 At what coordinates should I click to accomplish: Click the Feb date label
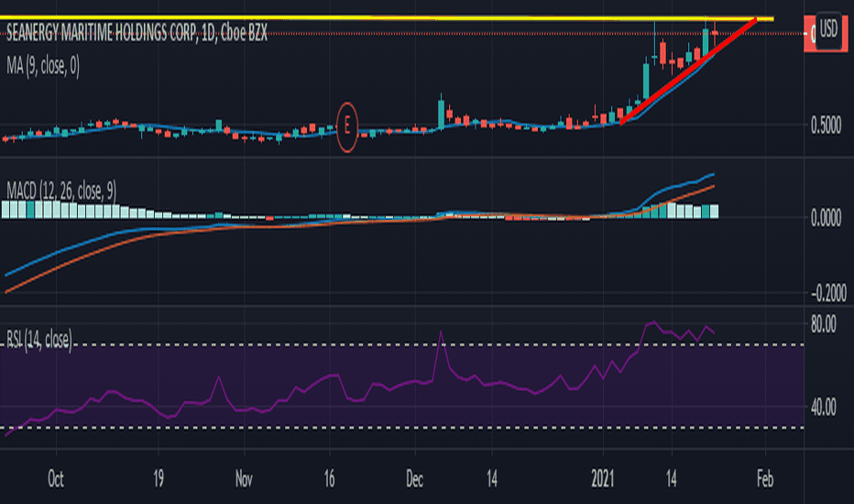(765, 479)
